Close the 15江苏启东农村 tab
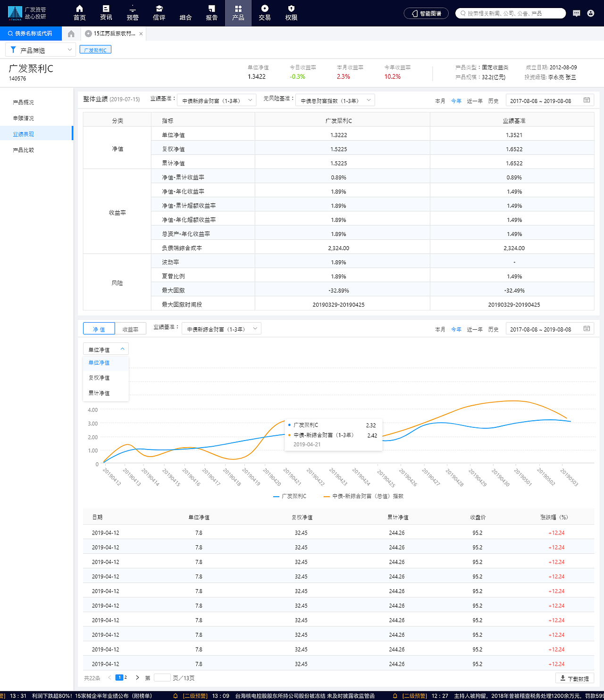This screenshot has height=700, width=604. tap(141, 33)
